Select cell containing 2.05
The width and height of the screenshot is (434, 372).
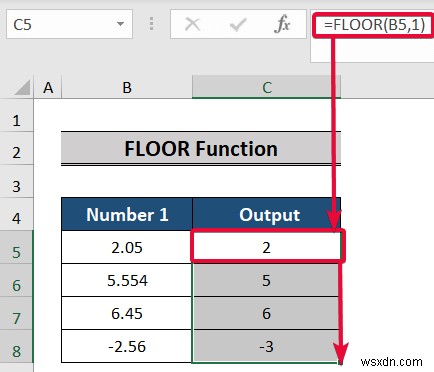click(127, 247)
